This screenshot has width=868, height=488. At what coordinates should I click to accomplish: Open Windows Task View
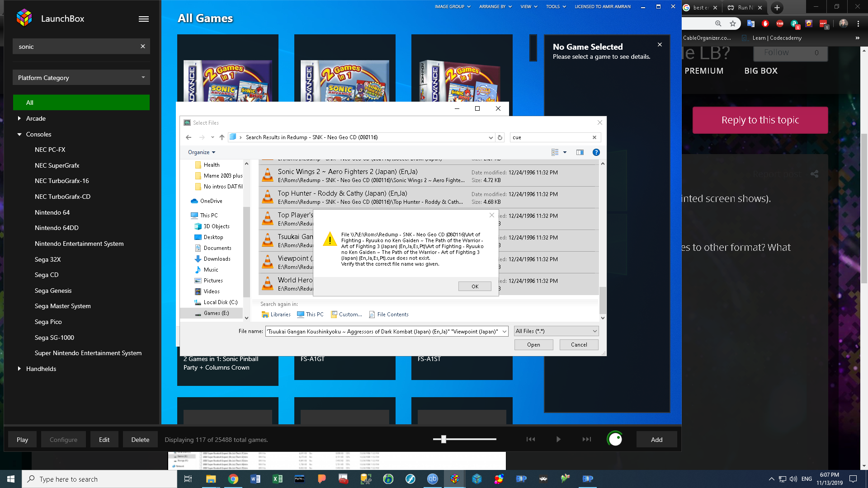(x=188, y=479)
